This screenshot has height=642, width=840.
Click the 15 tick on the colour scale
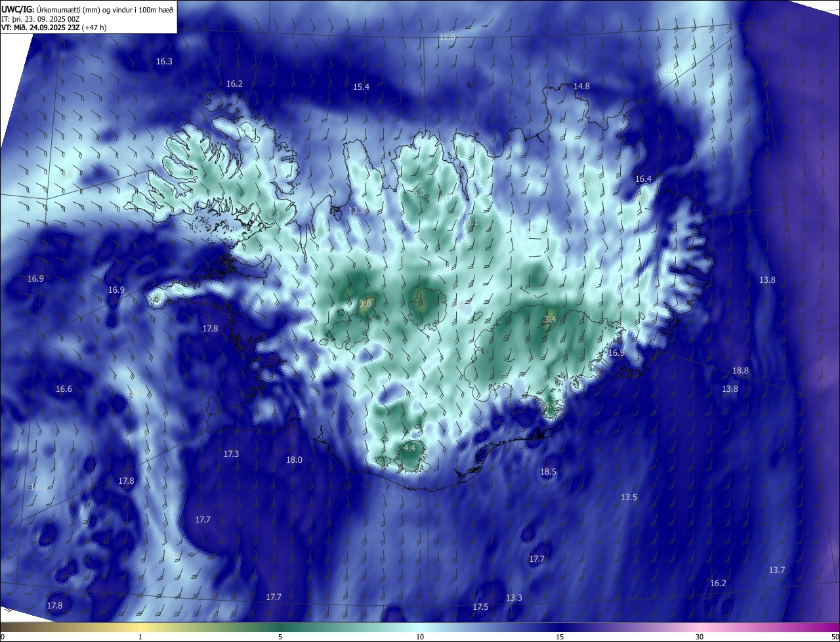(560, 637)
